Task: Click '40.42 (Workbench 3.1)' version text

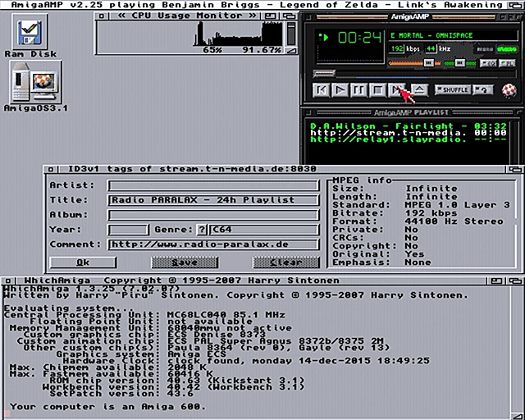Action: (x=236, y=387)
